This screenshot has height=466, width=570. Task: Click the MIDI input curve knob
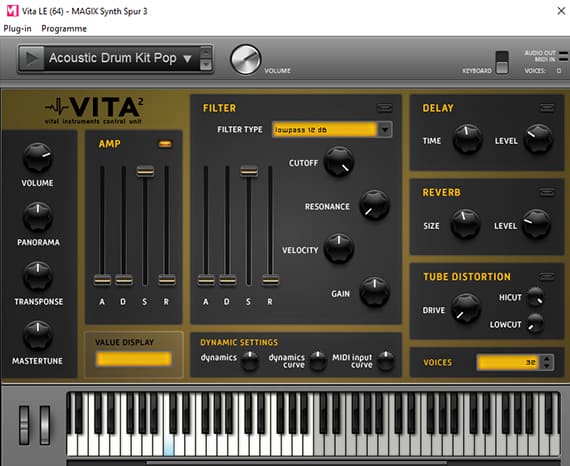[x=386, y=360]
